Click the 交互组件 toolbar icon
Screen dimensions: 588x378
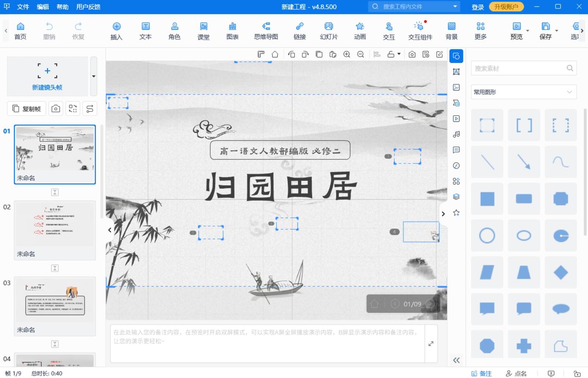click(x=420, y=31)
